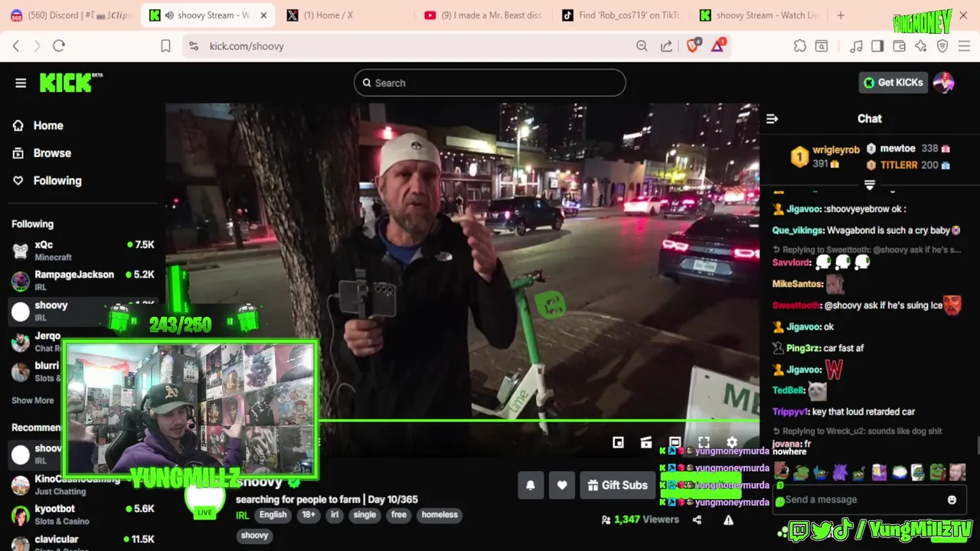Close the active shoovy Stream tab
The height and width of the screenshot is (551, 980).
[263, 15]
